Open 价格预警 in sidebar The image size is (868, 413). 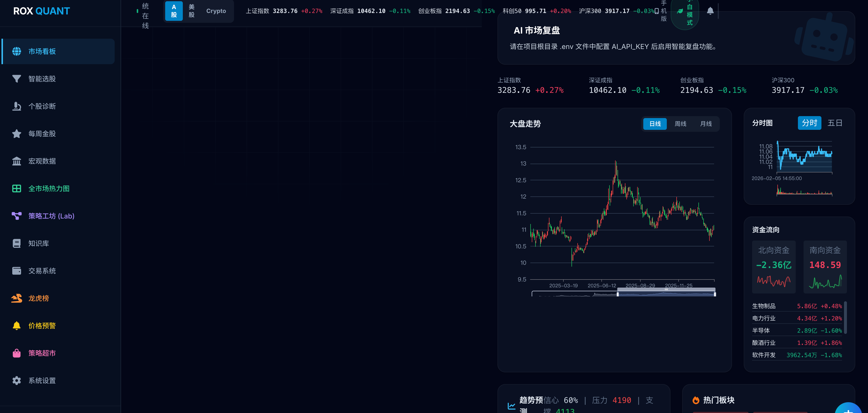[x=42, y=325]
